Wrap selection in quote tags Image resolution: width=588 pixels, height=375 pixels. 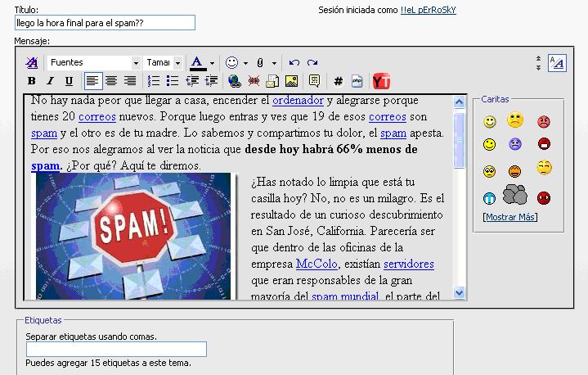[x=314, y=81]
